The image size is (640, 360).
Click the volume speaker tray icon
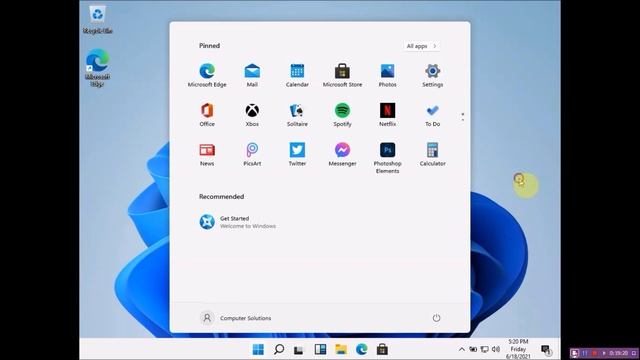[496, 349]
